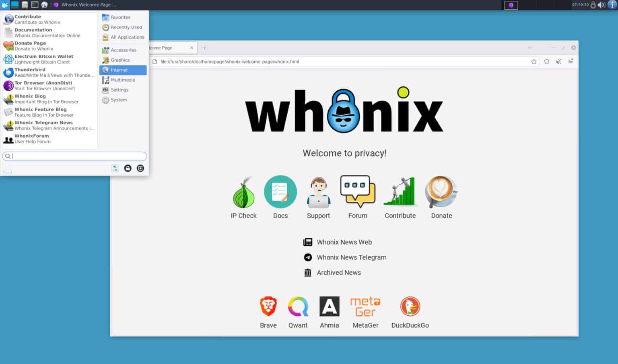Open the Docs clipboard icon
The height and width of the screenshot is (364, 618).
(280, 192)
